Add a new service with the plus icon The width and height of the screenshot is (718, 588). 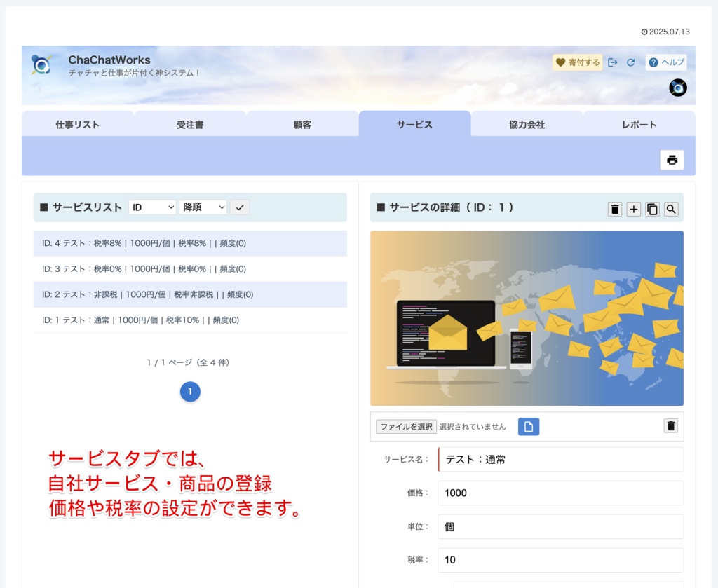633,208
